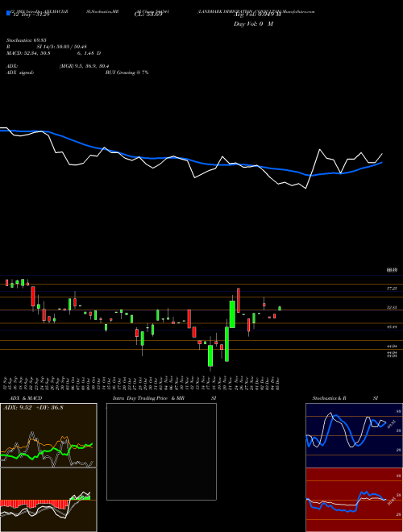Select the 'CL: 53.69' closing price text
This screenshot has height=532, width=403.
coord(148,15)
